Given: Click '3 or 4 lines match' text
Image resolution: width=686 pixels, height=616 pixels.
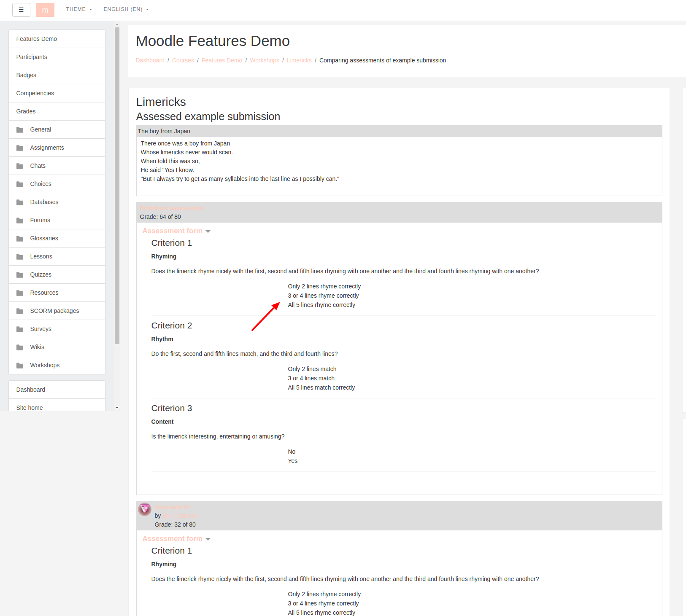Looking at the screenshot, I should pos(311,378).
